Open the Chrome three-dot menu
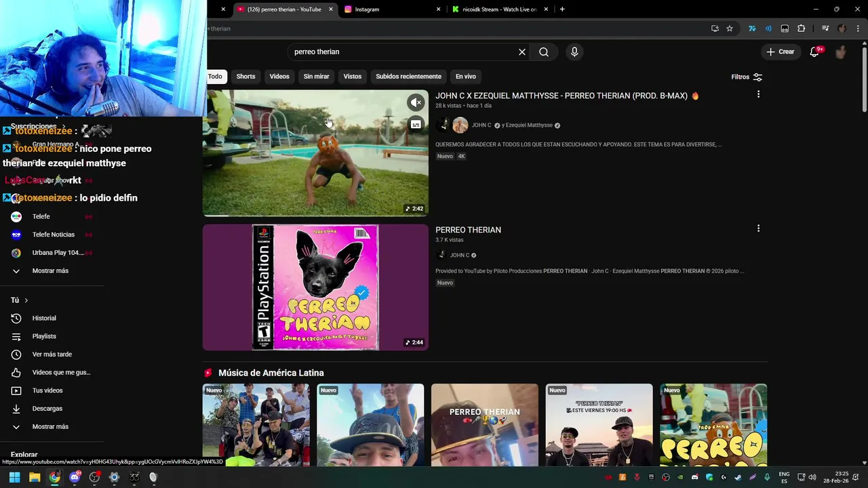Image resolution: width=868 pixels, height=488 pixels. (x=859, y=28)
